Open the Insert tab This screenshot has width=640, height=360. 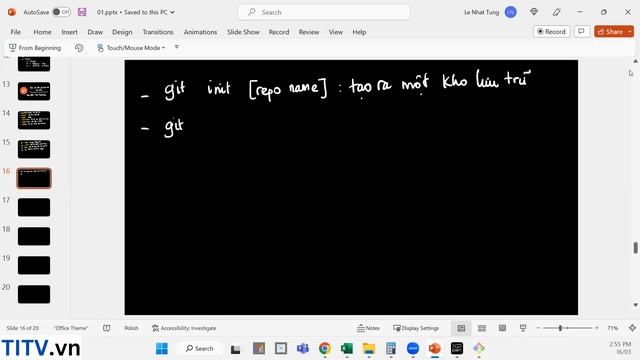point(69,32)
